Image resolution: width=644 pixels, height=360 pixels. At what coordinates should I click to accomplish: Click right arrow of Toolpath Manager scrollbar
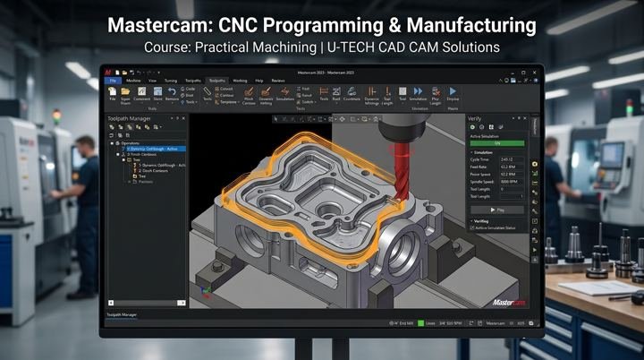tap(181, 303)
